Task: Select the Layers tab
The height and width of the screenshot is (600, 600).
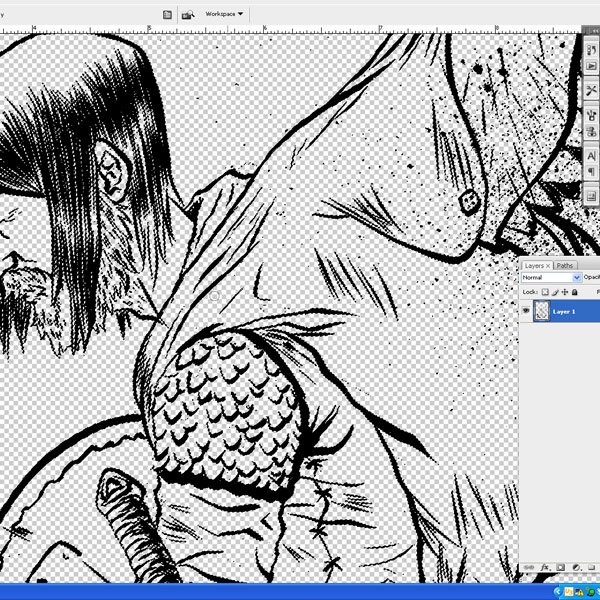Action: [x=535, y=265]
